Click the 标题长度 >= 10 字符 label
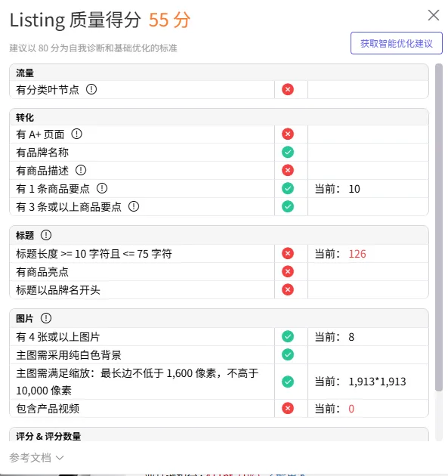The image size is (448, 476). [94, 253]
